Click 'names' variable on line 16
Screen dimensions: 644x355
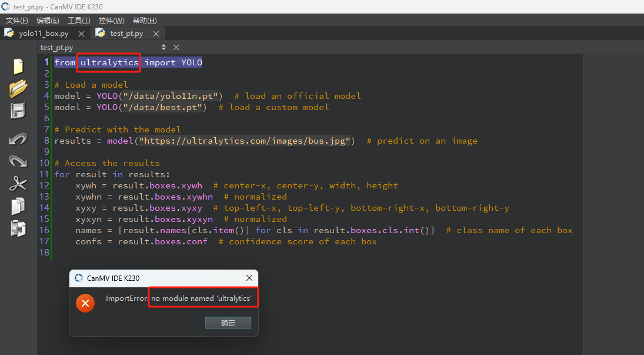coord(88,230)
